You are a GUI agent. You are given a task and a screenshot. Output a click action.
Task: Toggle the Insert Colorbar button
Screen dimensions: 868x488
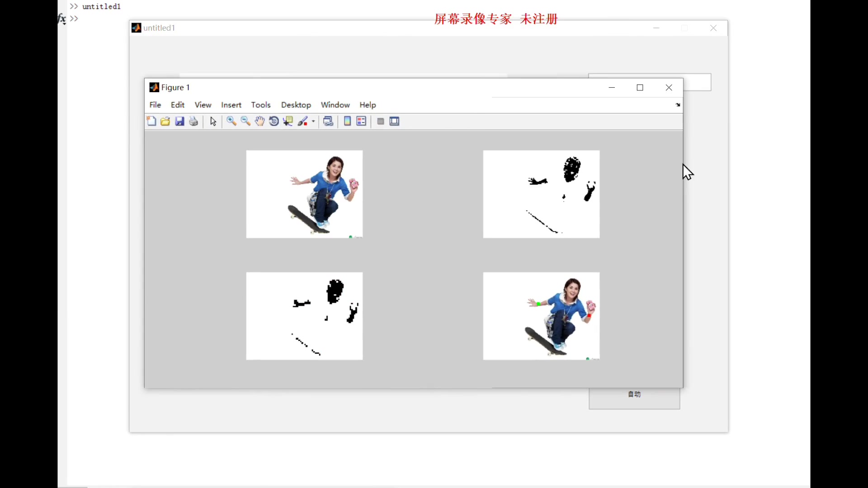[x=347, y=121]
